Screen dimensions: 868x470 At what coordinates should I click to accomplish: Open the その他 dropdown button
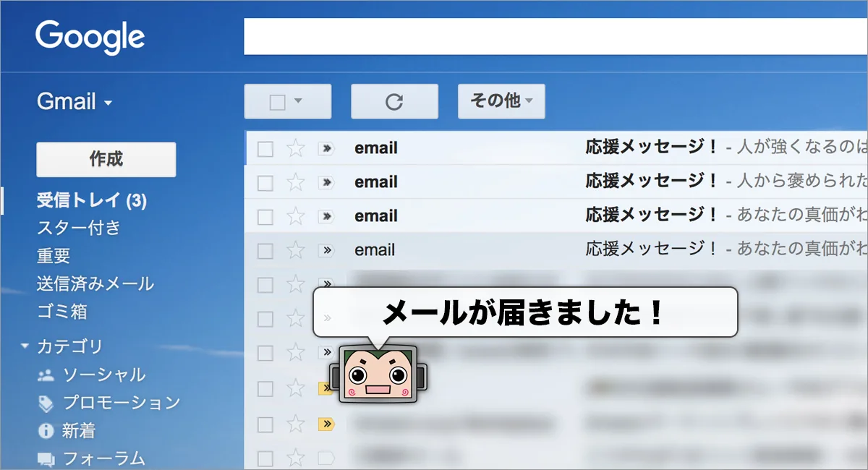pos(501,101)
